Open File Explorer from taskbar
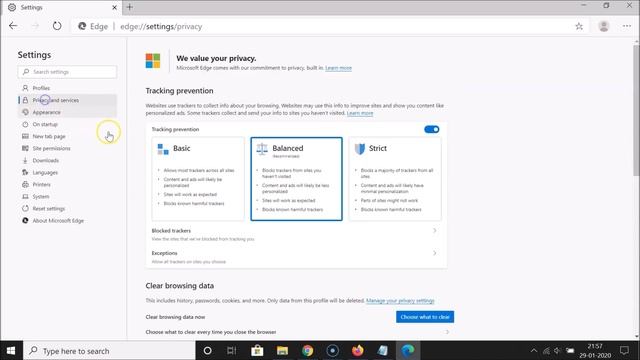This screenshot has height=360, width=640. click(282, 351)
